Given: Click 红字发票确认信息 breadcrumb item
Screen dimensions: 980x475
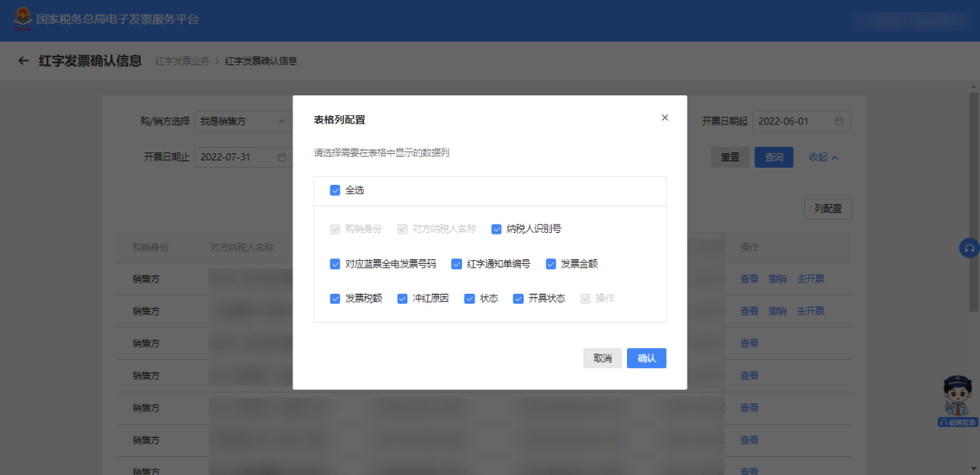Looking at the screenshot, I should tap(260, 61).
